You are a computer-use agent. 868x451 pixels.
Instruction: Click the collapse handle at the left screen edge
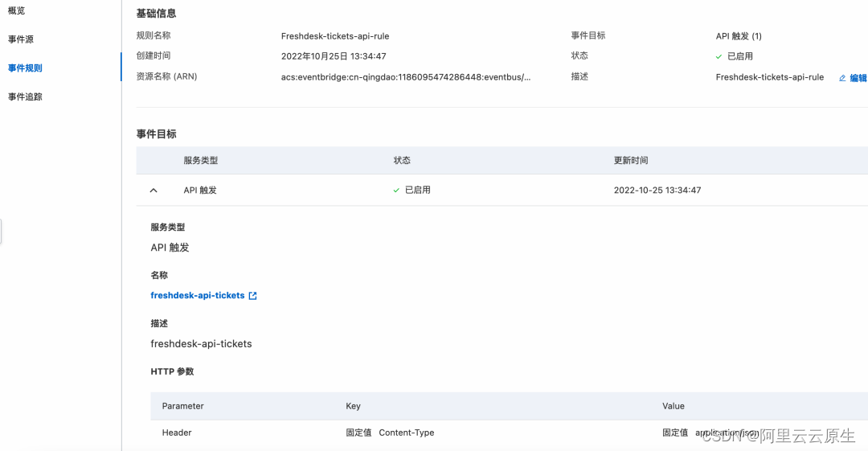[1, 232]
